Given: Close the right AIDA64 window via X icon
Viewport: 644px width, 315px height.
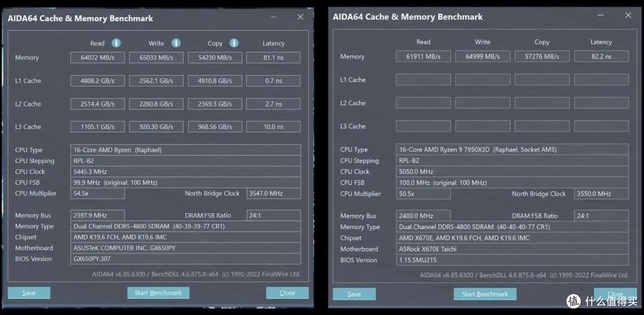Looking at the screenshot, I should pyautogui.click(x=628, y=15).
